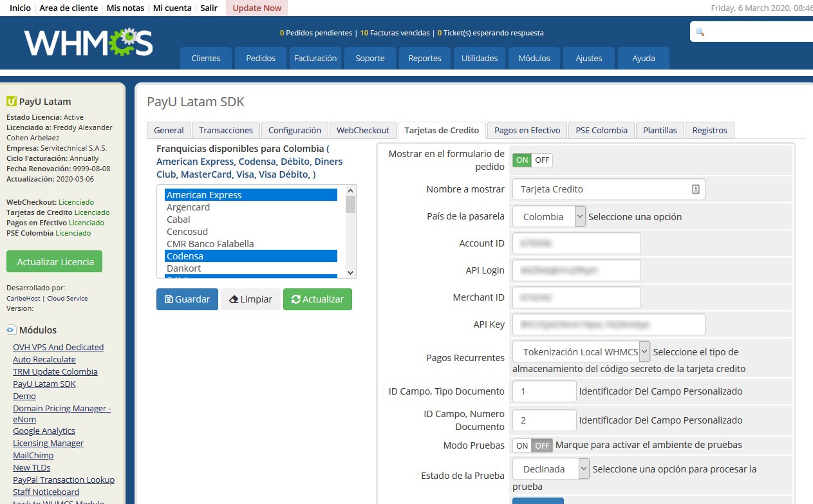The height and width of the screenshot is (504, 813).
Task: Click the search magnifier icon
Action: tap(700, 32)
